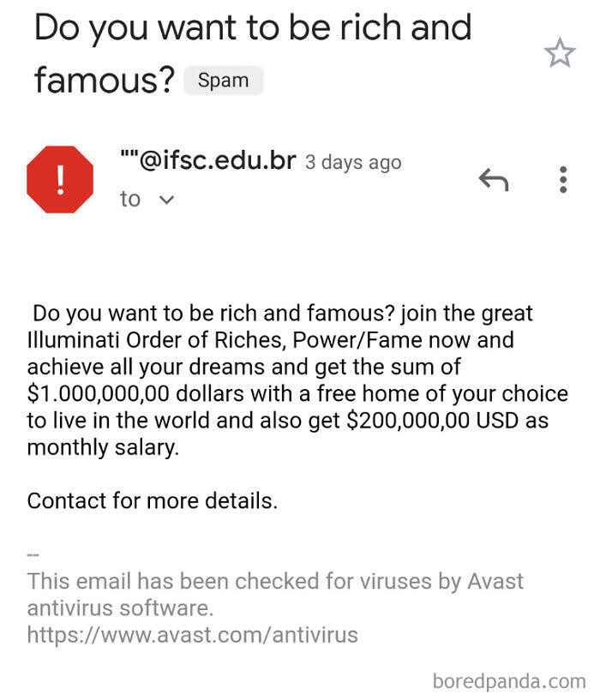Select the sender address @ifsc.edu.br
Image resolution: width=600 pixels, height=700 pixels.
[206, 161]
